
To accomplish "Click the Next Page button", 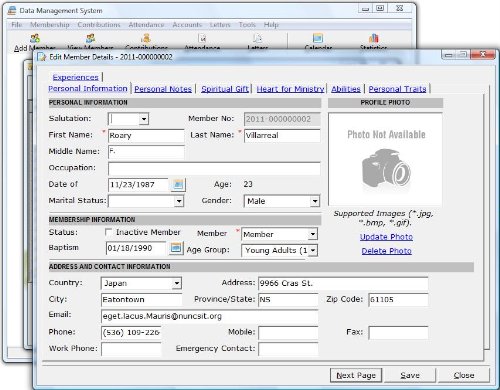I will (x=356, y=376).
